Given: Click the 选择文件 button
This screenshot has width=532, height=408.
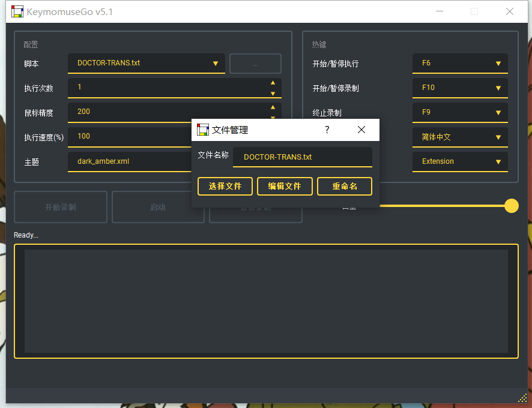Looking at the screenshot, I should (x=225, y=187).
